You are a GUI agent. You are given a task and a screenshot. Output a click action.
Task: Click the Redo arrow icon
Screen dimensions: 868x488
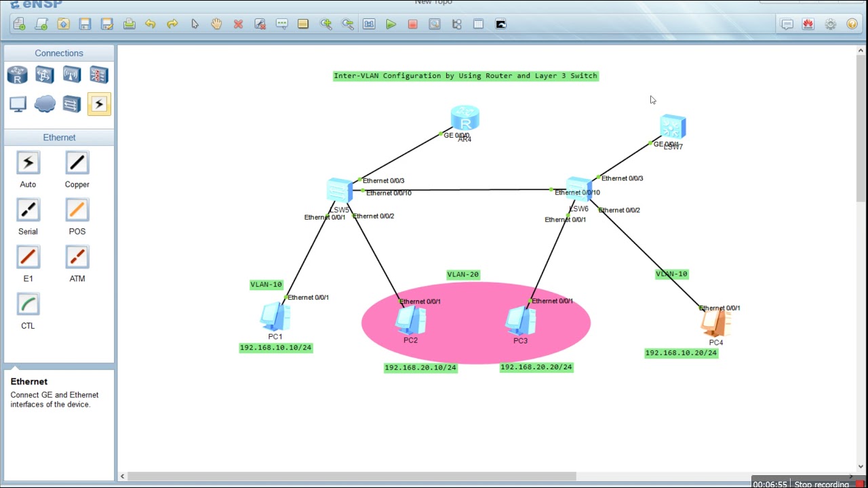coord(172,24)
